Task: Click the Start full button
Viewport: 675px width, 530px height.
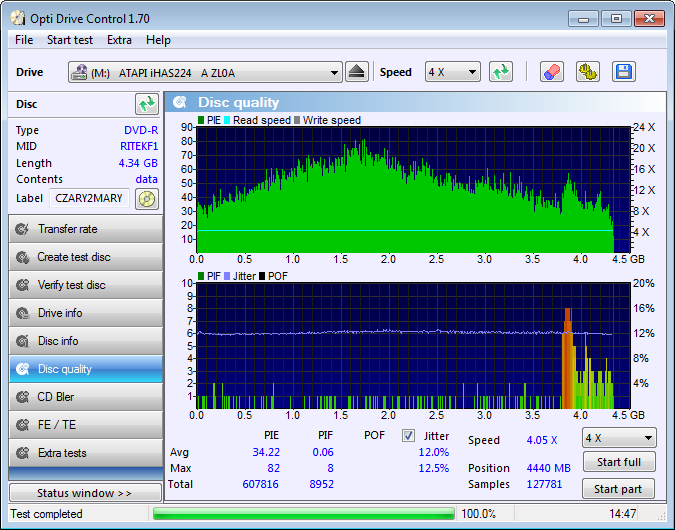Action: [x=619, y=462]
